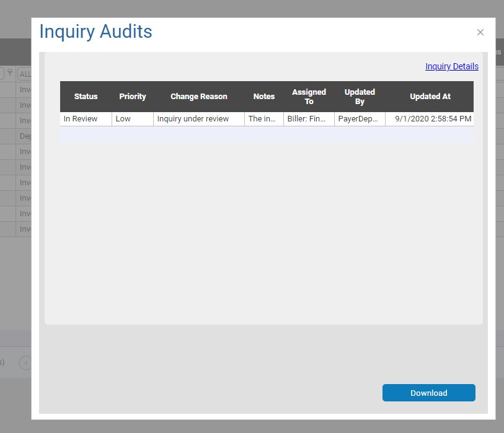Select the 'In Review' status cell

coord(86,119)
